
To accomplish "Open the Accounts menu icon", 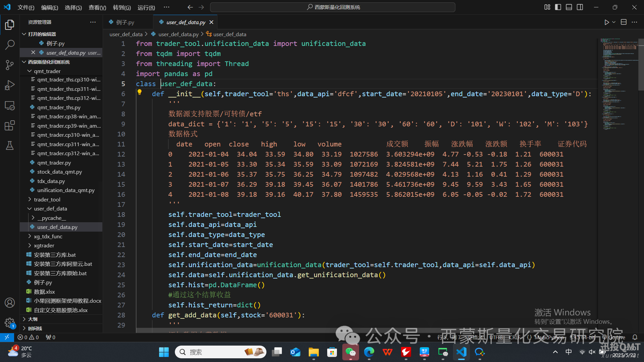I will (x=10, y=303).
